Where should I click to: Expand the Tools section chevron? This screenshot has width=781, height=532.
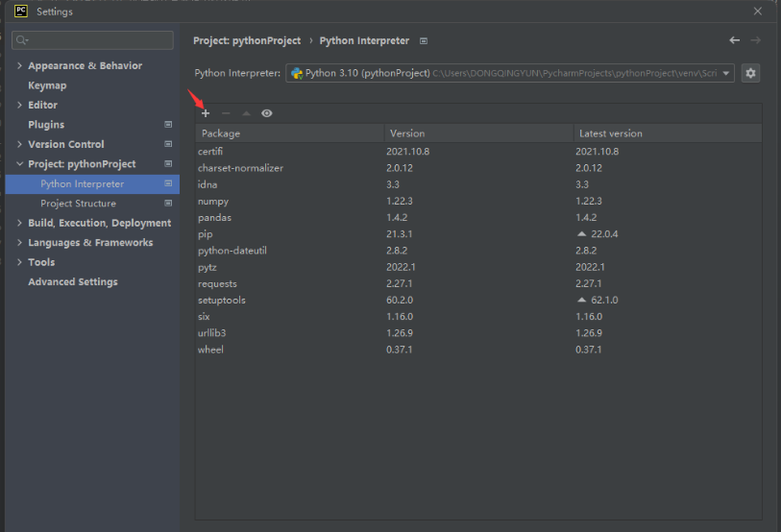pos(19,262)
